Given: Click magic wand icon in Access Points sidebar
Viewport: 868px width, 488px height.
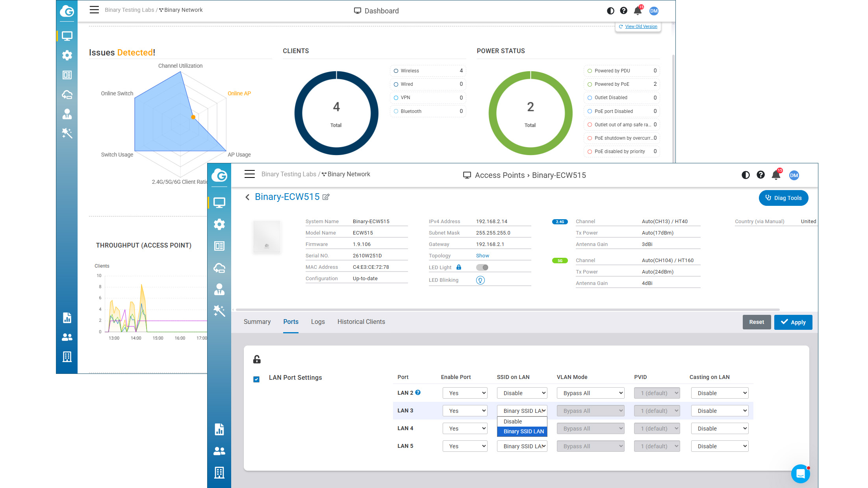Looking at the screenshot, I should click(x=219, y=311).
